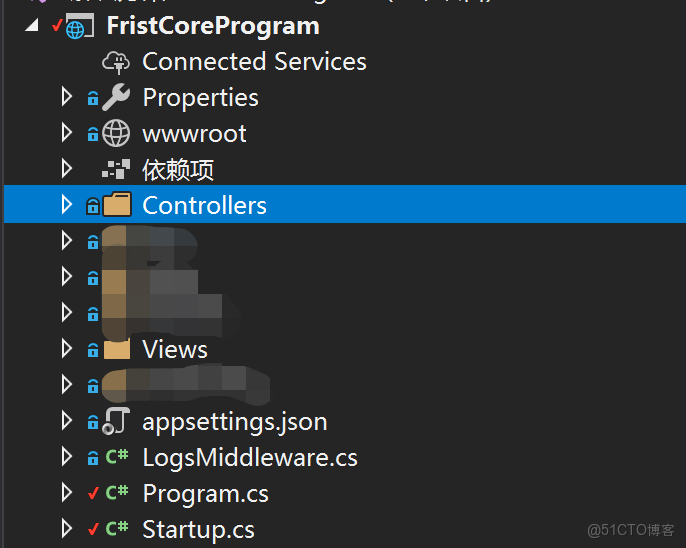Image resolution: width=686 pixels, height=548 pixels.
Task: Click the wwwroot globe icon
Action: [117, 134]
